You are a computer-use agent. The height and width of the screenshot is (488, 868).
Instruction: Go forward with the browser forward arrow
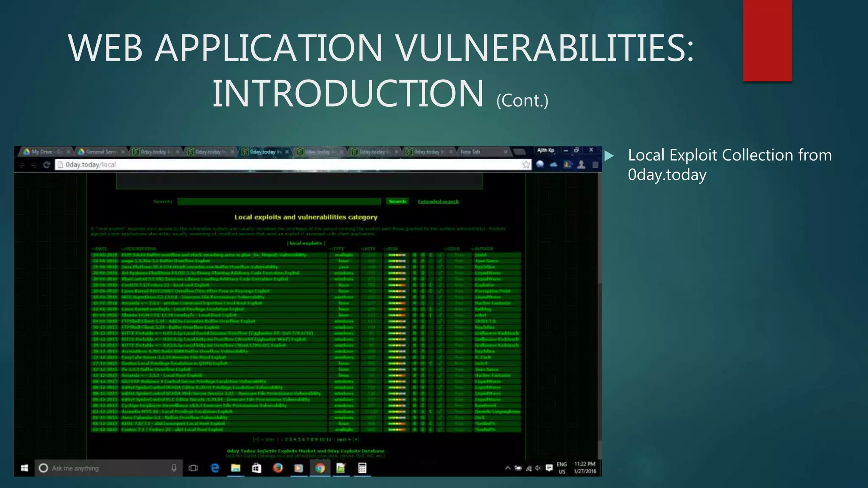point(34,165)
